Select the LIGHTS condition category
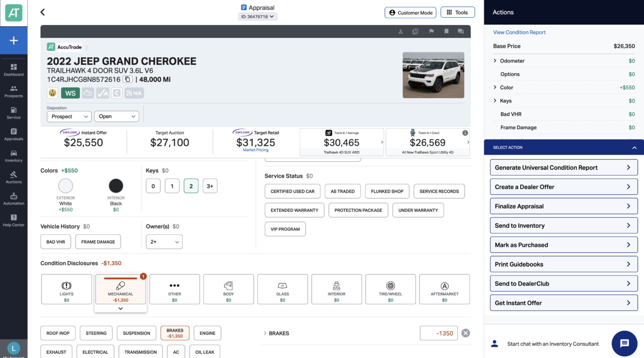644x358 pixels. 66,289
